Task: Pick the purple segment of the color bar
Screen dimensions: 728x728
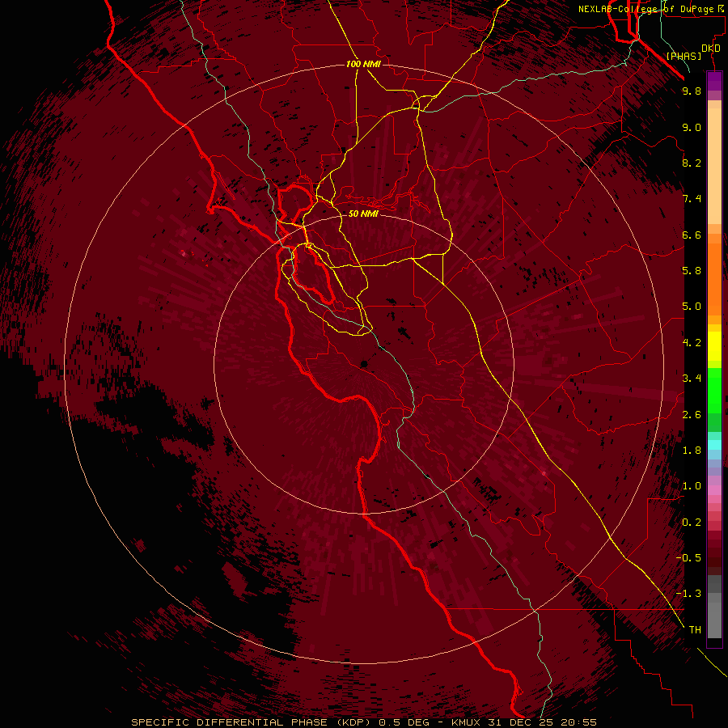Action: point(714,81)
